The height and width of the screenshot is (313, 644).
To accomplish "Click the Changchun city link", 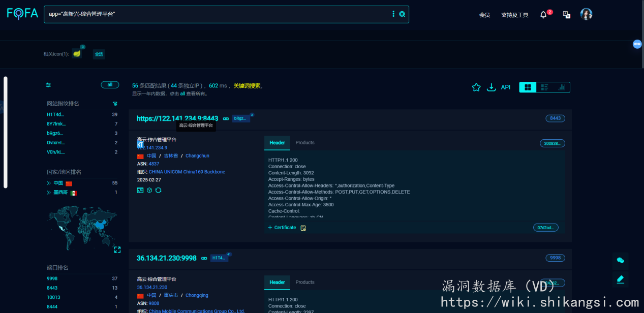I will click(197, 156).
